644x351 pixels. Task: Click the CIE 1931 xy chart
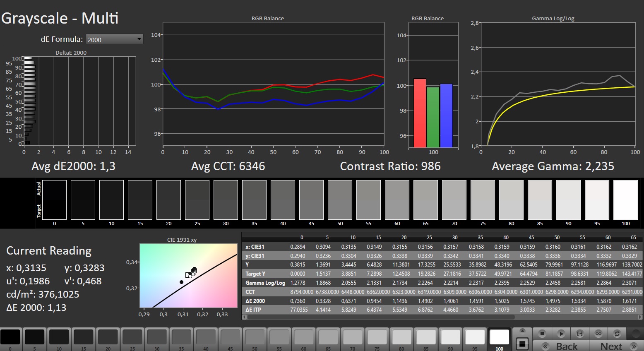[188, 276]
